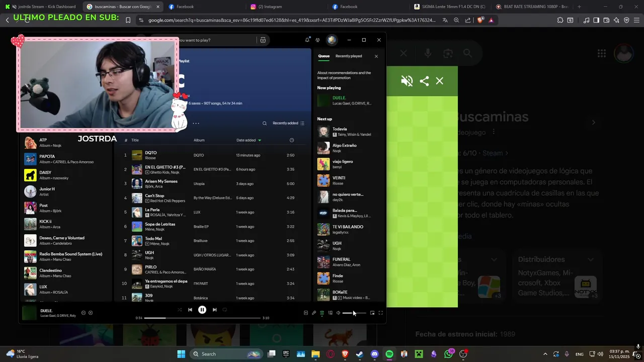Select the Sopa de Letritas track
Viewport: 644px width, 362px height.
point(210,226)
